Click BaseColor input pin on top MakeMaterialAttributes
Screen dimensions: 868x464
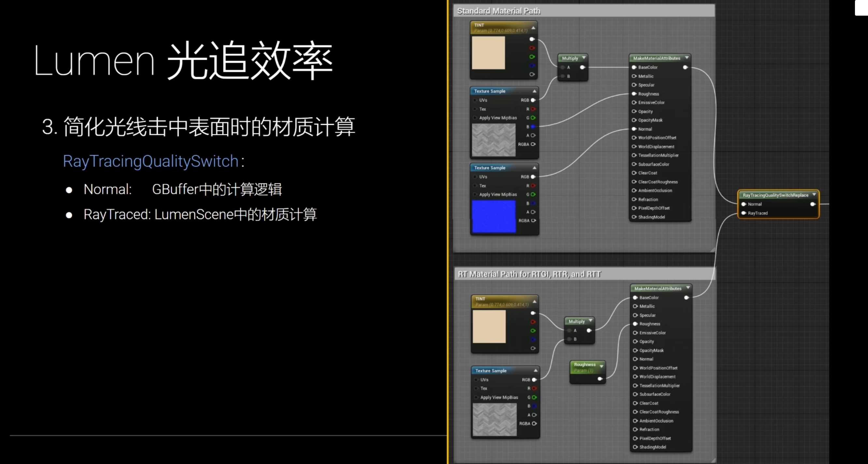coord(634,67)
